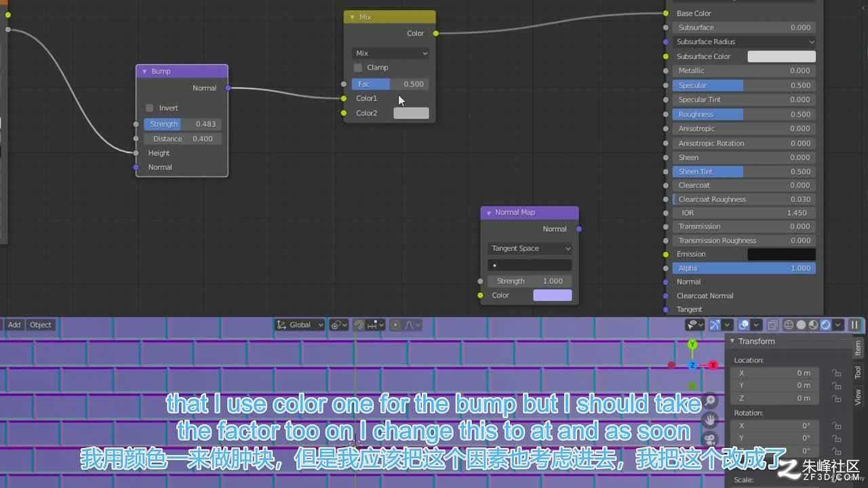Click the Mix node Fac input socket
868x488 pixels.
(344, 84)
